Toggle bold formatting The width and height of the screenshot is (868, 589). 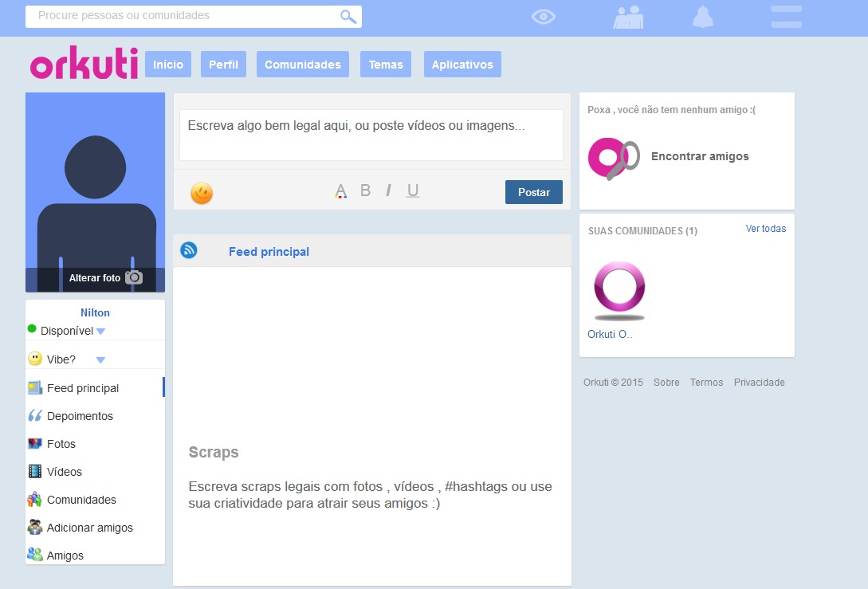click(365, 190)
